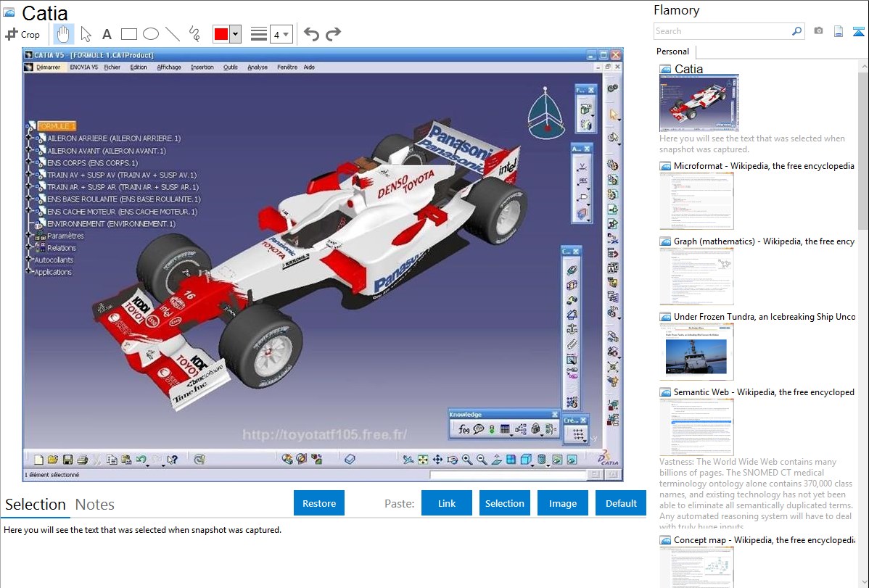Image resolution: width=869 pixels, height=588 pixels.
Task: Select the Autocollants tree row
Action: (x=53, y=260)
